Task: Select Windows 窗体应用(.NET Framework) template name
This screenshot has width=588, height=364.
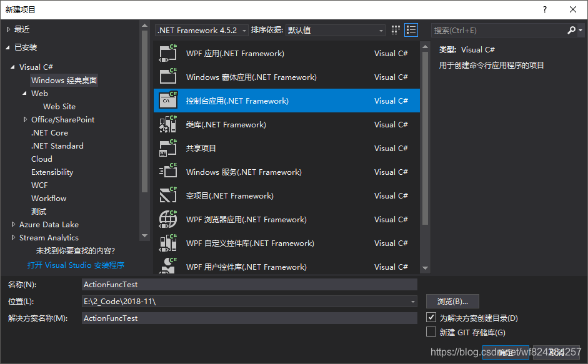Action: 251,77
